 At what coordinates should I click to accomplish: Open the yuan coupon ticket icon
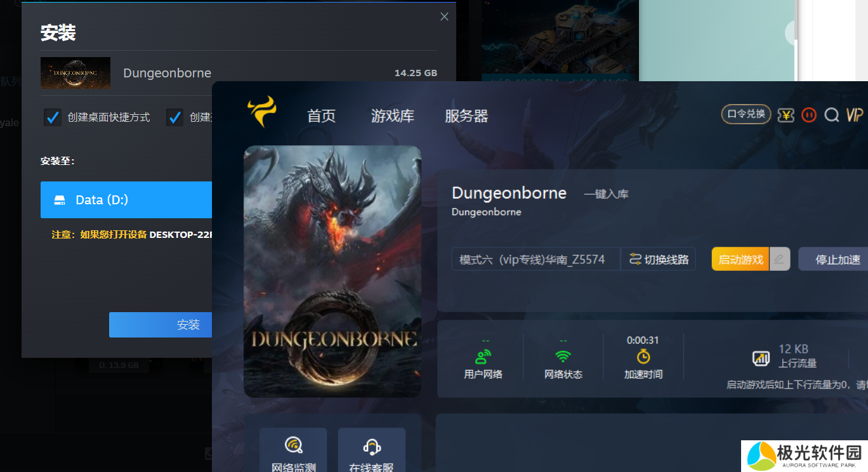tap(786, 115)
